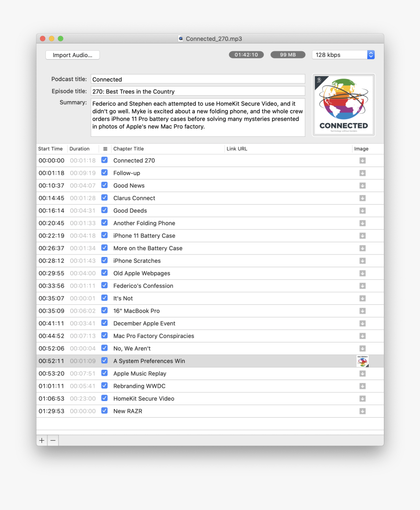The width and height of the screenshot is (420, 510).
Task: Add image to HomeKit Secure Video chapter
Action: coord(362,399)
